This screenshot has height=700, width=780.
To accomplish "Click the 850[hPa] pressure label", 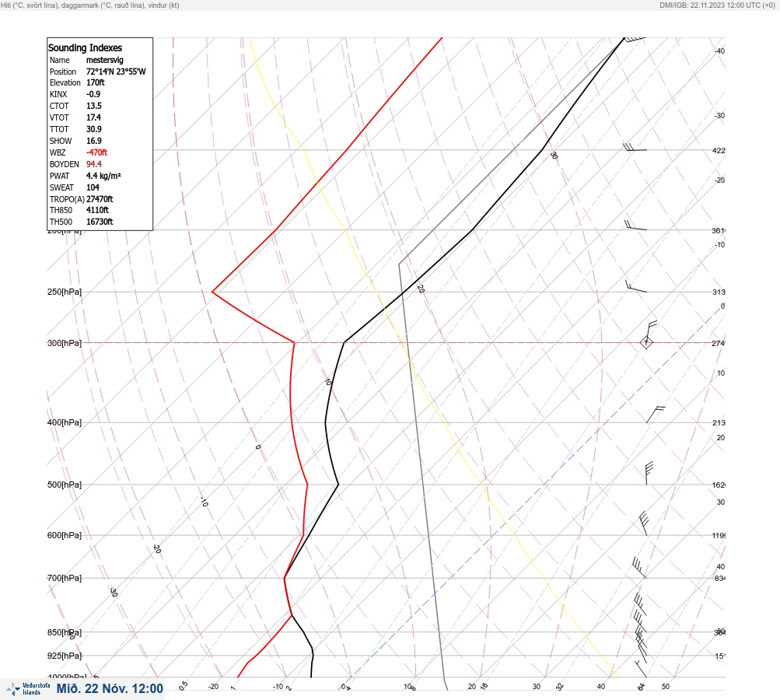I will tap(65, 632).
